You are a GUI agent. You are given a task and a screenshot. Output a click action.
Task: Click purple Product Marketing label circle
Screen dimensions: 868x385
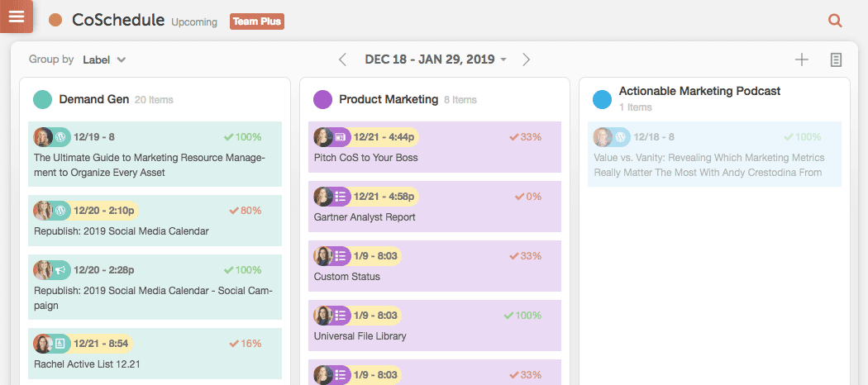(x=322, y=100)
